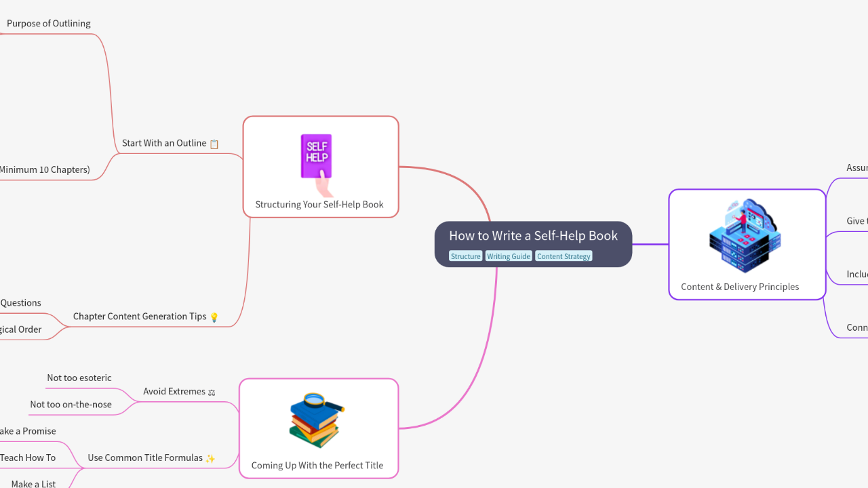This screenshot has height=488, width=868.
Task: Click the Not too esoteric leaf
Action: pyautogui.click(x=79, y=378)
